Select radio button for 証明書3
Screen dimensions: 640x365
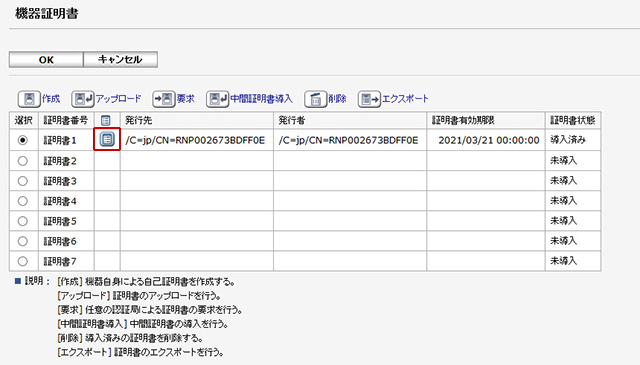click(x=23, y=181)
